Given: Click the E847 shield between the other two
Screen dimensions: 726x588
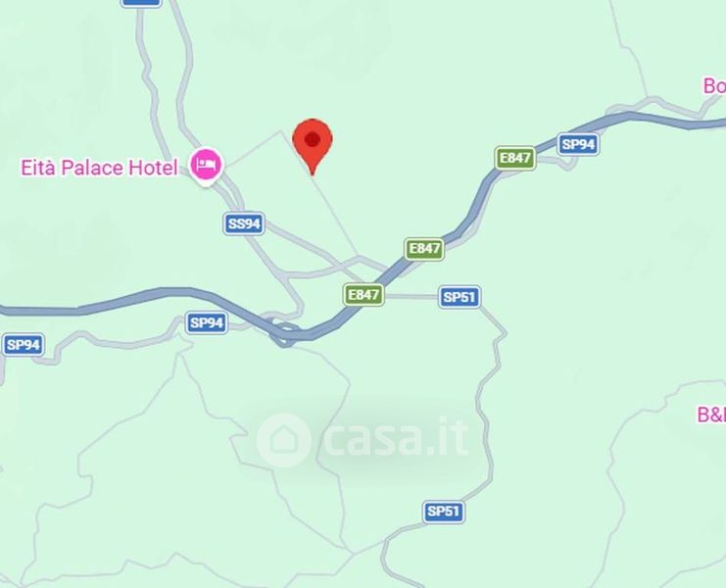Looking at the screenshot, I should (x=424, y=249).
